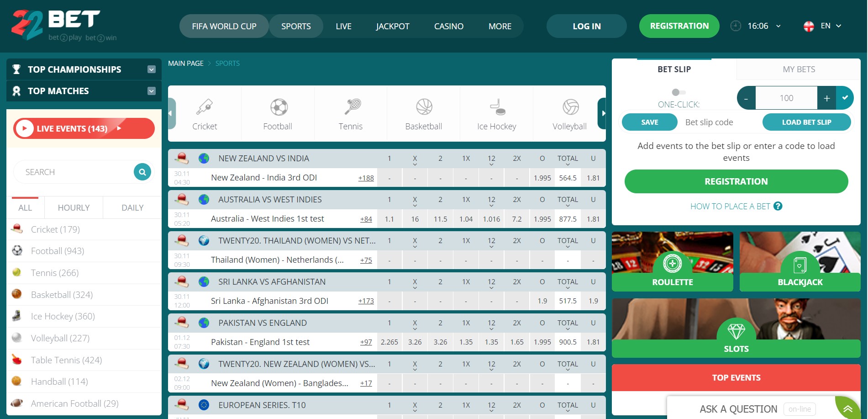Click the question mark help icon
The image size is (868, 419).
pos(778,206)
